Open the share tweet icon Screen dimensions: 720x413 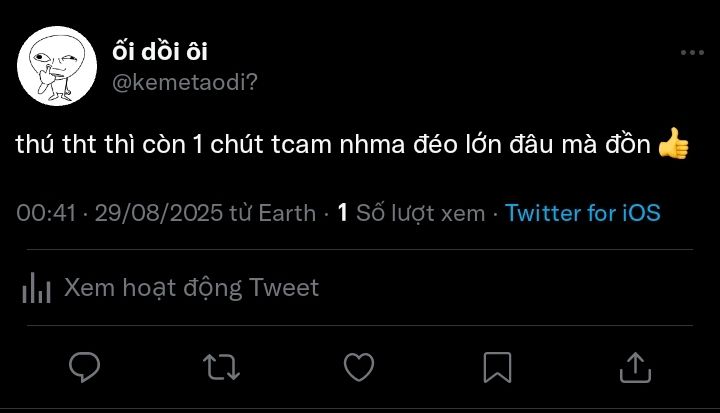point(634,366)
